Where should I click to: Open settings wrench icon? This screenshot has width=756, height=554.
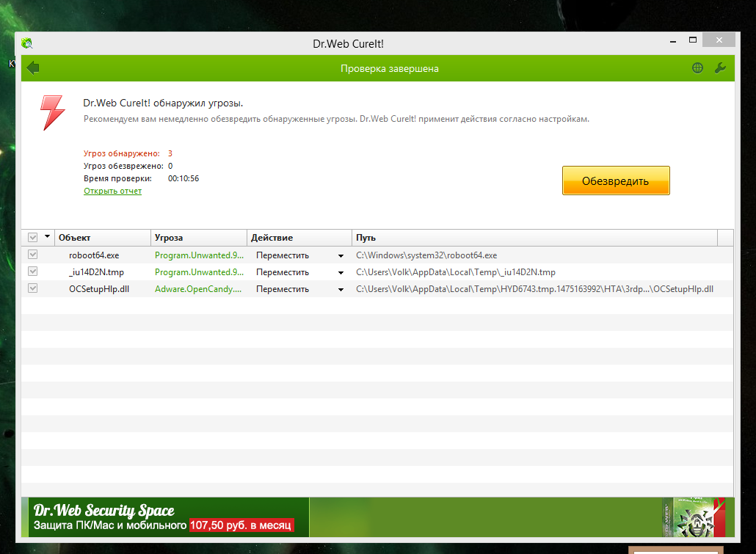pyautogui.click(x=720, y=68)
